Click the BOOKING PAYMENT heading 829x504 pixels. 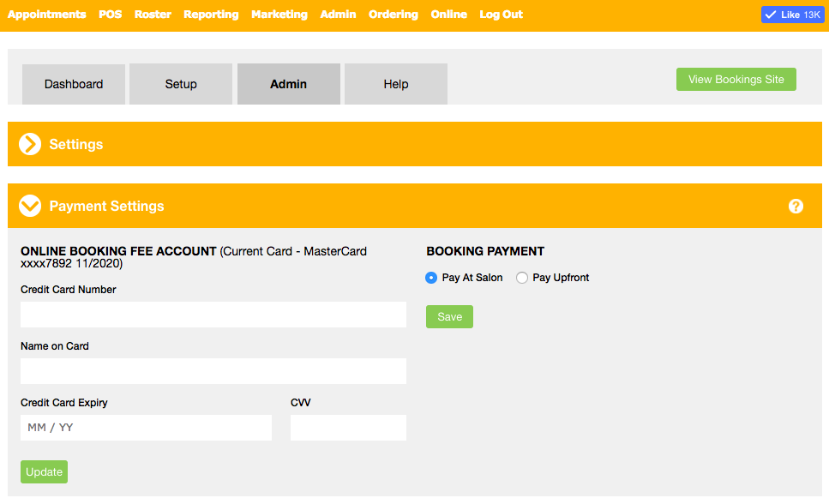tap(485, 251)
